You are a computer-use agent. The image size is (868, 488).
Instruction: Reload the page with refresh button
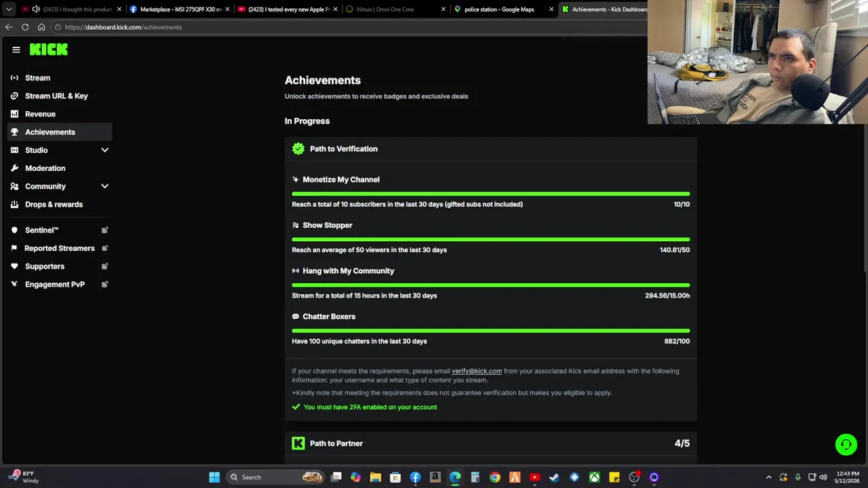tap(25, 27)
